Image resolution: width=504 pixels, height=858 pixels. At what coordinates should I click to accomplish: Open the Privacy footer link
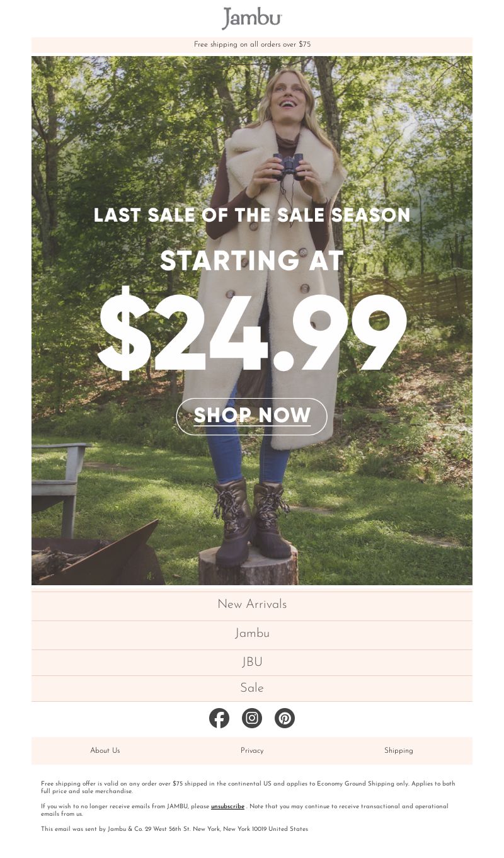click(252, 751)
